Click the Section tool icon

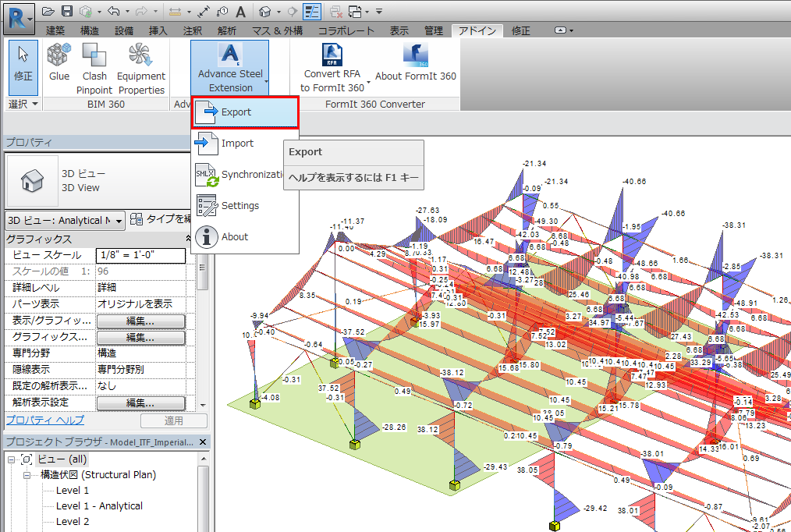(292, 11)
